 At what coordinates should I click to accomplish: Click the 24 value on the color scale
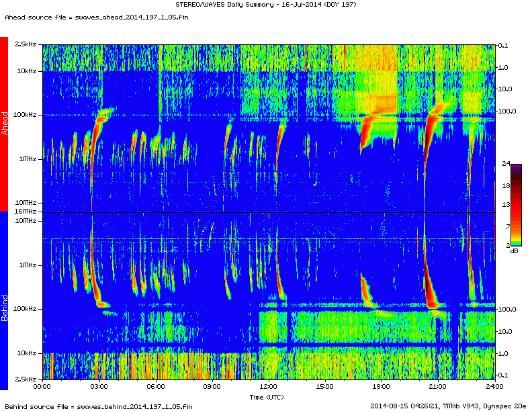tap(506, 164)
